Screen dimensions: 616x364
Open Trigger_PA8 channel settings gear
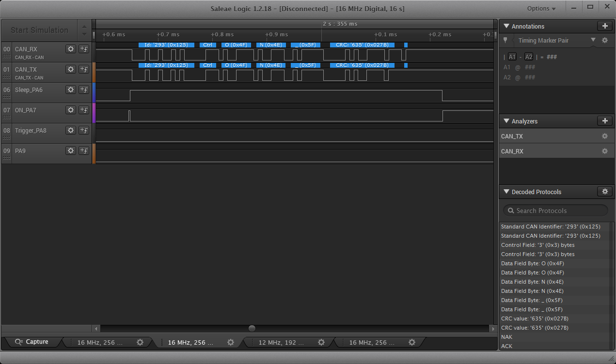tap(71, 130)
